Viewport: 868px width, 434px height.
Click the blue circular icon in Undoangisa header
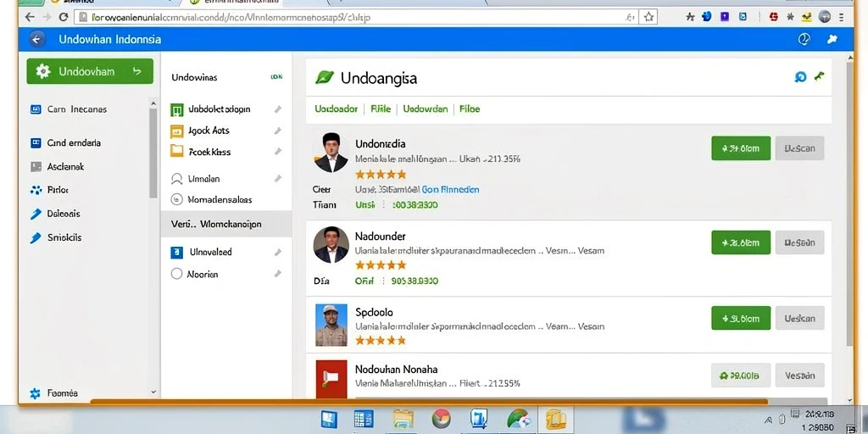coord(800,77)
